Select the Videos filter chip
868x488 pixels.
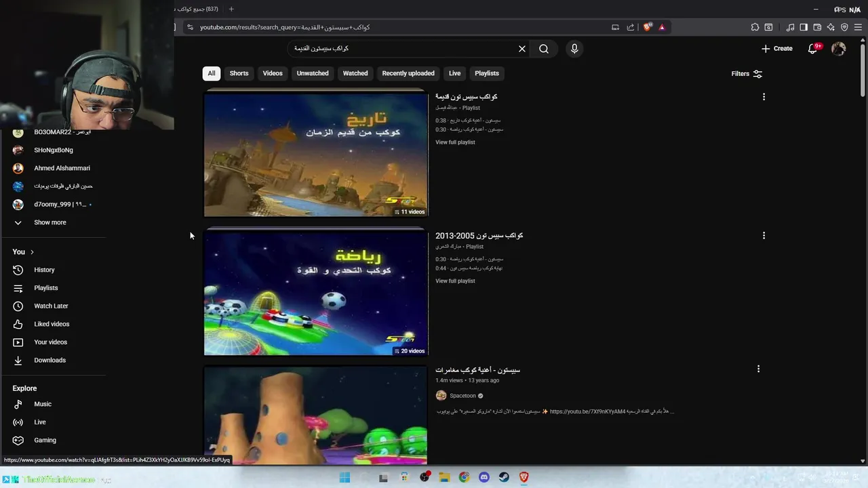pos(273,73)
